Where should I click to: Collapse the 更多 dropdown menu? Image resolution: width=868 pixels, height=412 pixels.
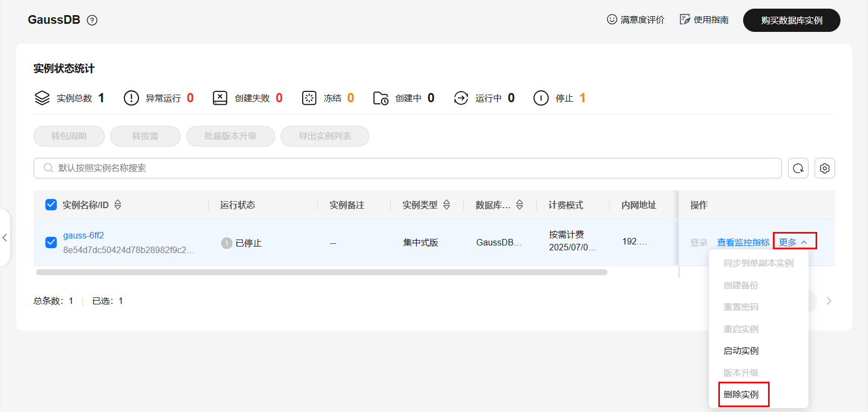(x=793, y=242)
